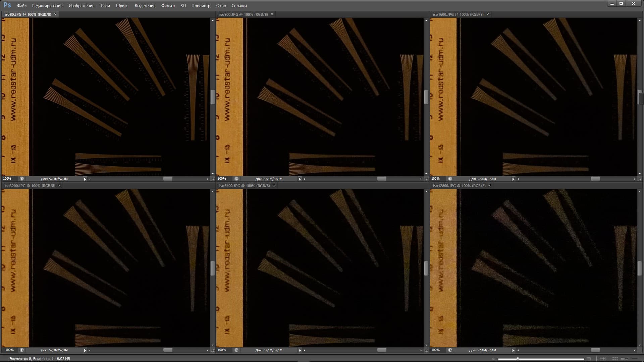Viewport: 644px width, 362px height.
Task: Click the Photoshop Ps logo icon
Action: click(7, 5)
